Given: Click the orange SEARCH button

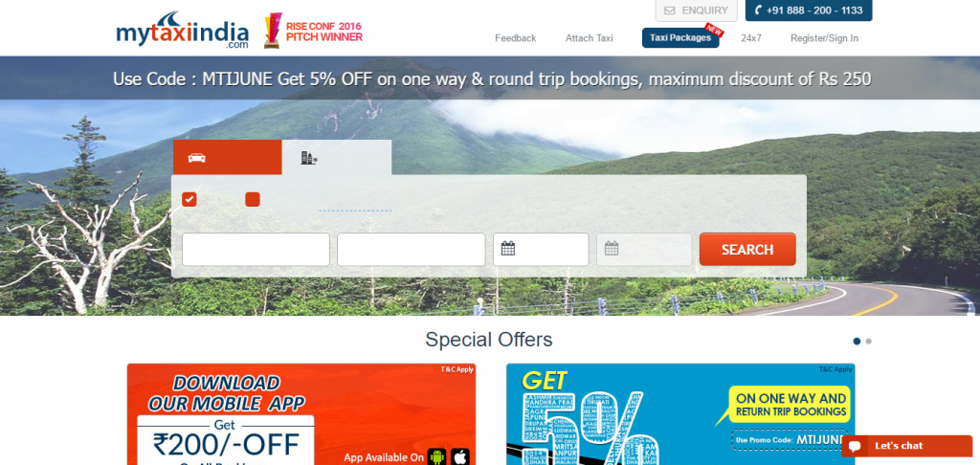Looking at the screenshot, I should 747,250.
